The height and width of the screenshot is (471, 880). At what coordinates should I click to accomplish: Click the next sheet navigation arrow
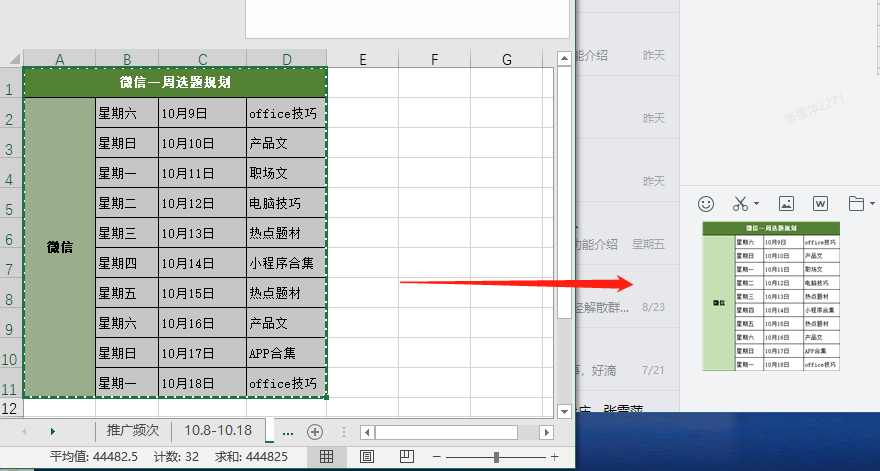52,431
